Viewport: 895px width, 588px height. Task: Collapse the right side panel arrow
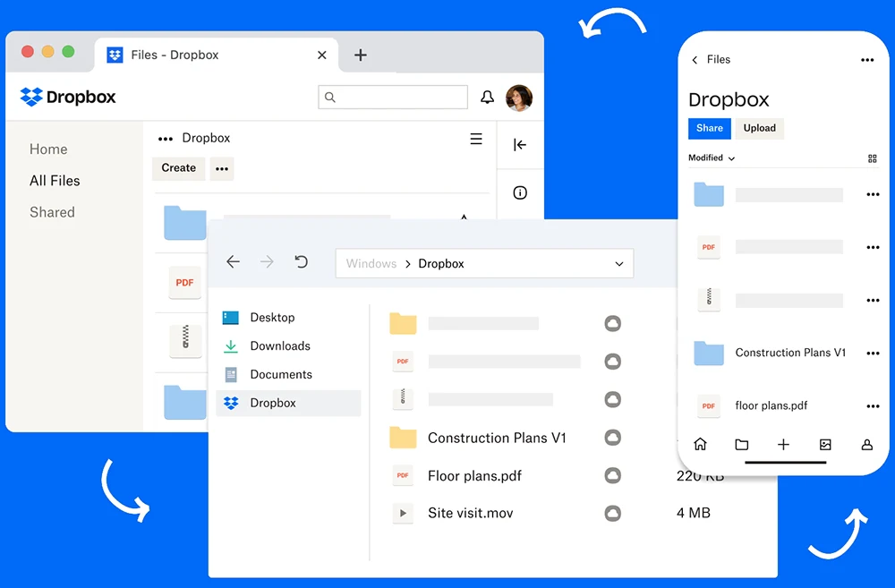pos(519,144)
